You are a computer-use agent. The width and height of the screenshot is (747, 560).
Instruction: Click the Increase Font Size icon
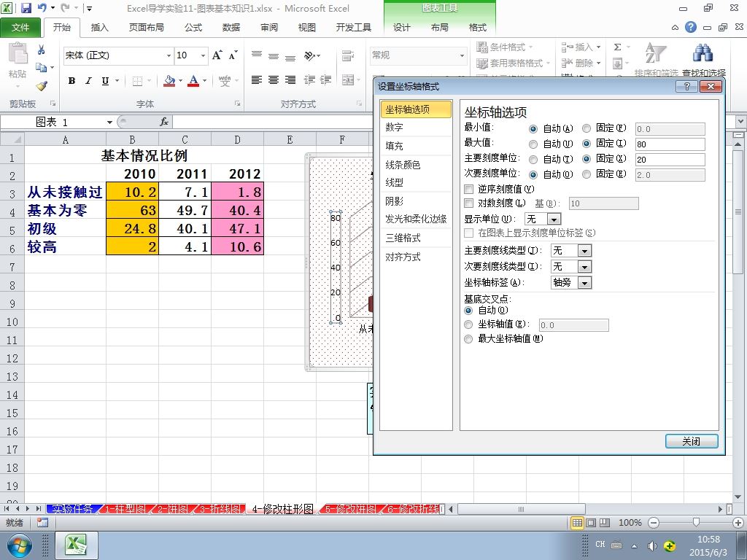(x=217, y=55)
